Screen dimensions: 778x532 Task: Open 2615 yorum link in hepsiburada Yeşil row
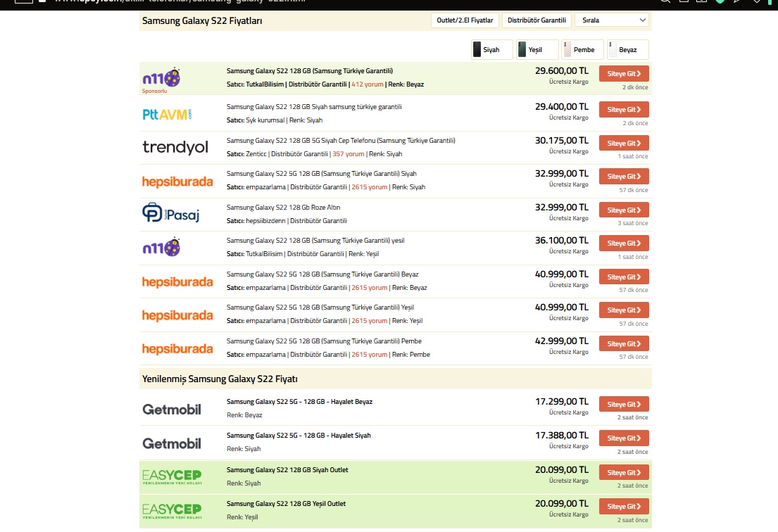pos(369,321)
